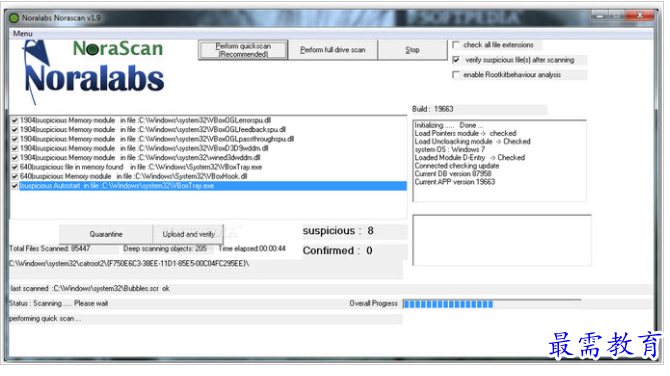Uncheck the VBoxOGLfeedbackspu.dll entry
670x376 pixels.
click(15, 130)
